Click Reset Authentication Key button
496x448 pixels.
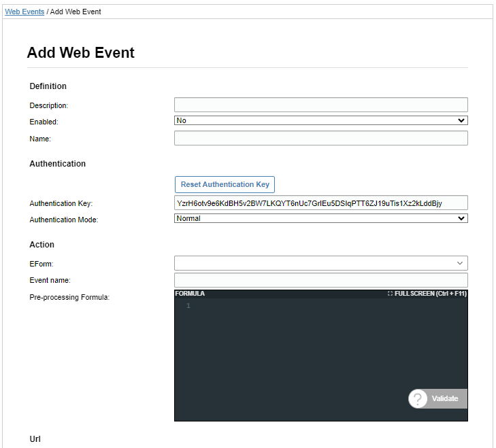[225, 184]
